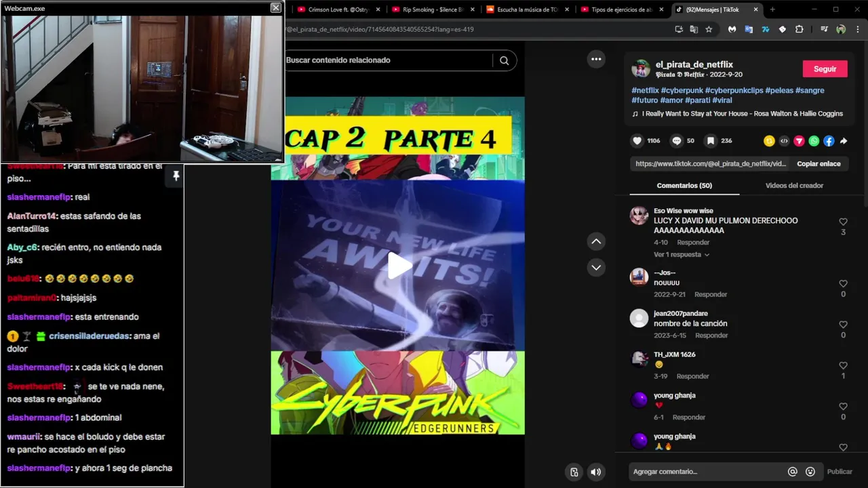Click the red send-to-friends icon

799,141
